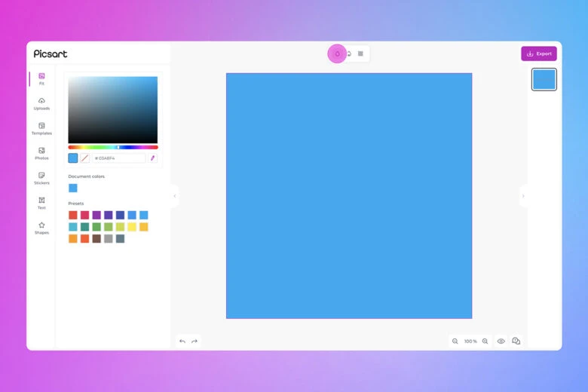This screenshot has height=392, width=588.
Task: Toggle the eye preview icon
Action: [501, 341]
